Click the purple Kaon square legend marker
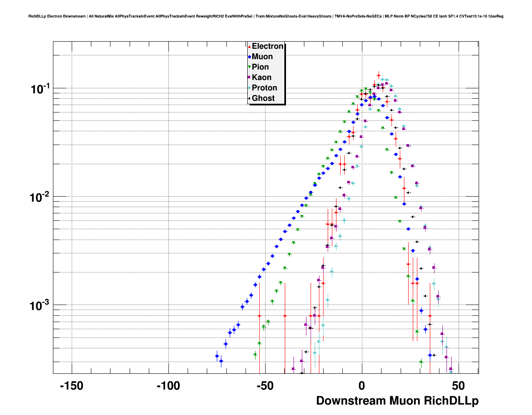Image resolution: width=532 pixels, height=415 pixels. [249, 77]
